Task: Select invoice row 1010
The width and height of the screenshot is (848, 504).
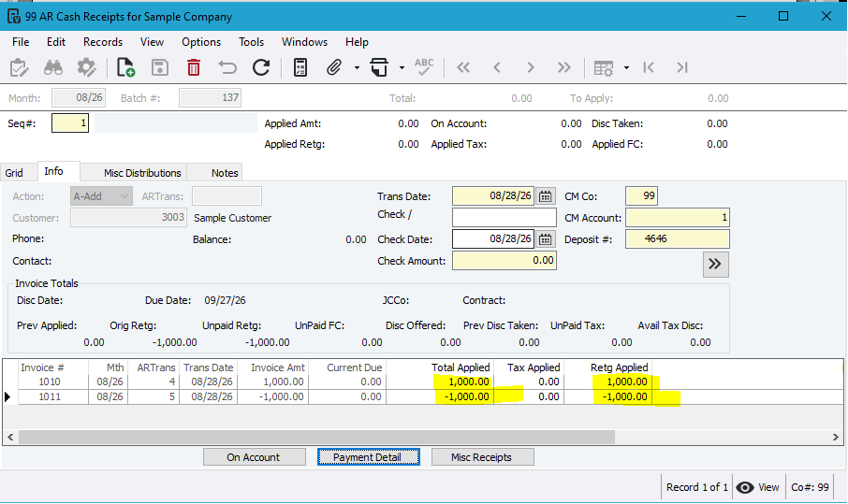Action: tap(422, 382)
